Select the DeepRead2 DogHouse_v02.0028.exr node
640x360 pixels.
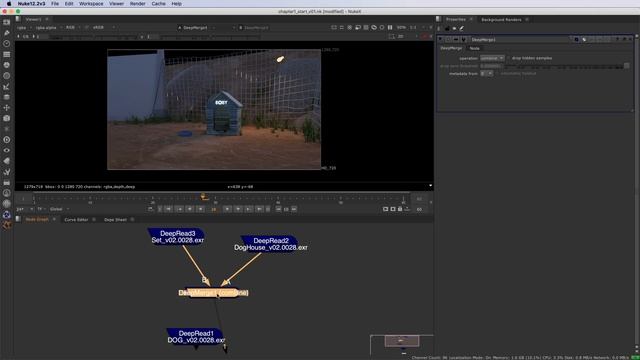point(271,244)
